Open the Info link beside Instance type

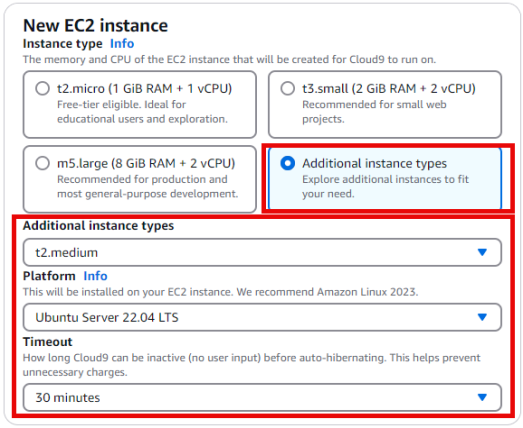pyautogui.click(x=122, y=44)
